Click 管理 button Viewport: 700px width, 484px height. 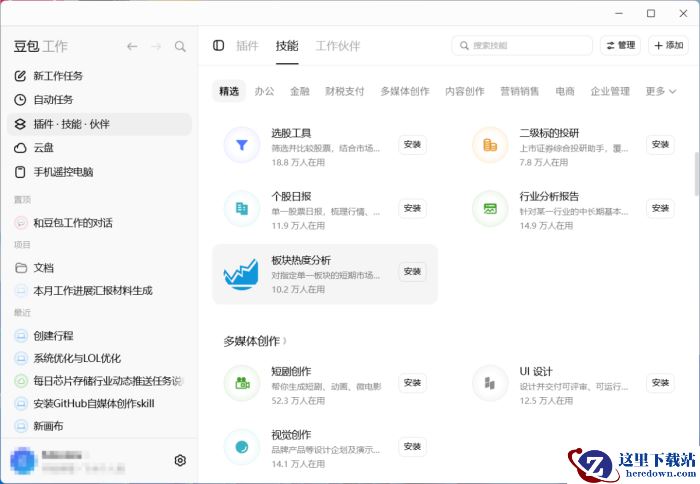621,46
